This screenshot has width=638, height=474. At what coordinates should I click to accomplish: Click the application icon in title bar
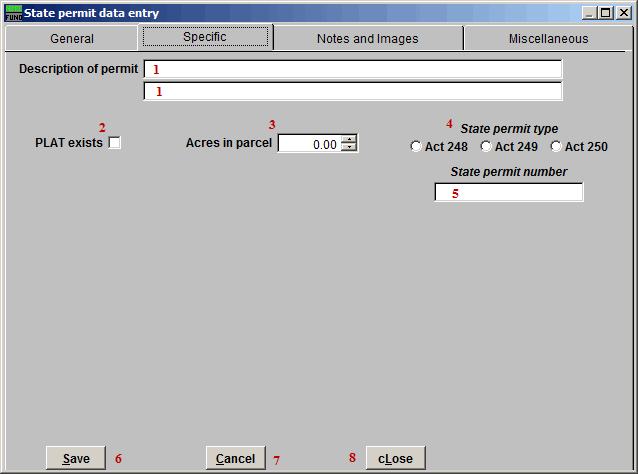pos(13,13)
